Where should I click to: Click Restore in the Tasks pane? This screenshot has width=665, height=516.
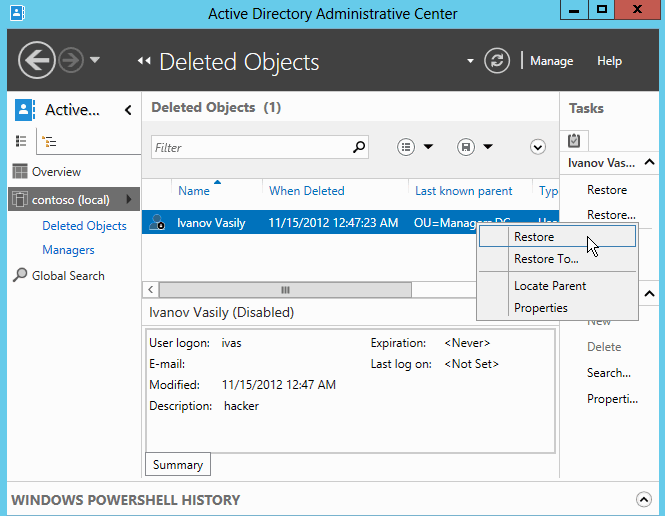pyautogui.click(x=607, y=190)
